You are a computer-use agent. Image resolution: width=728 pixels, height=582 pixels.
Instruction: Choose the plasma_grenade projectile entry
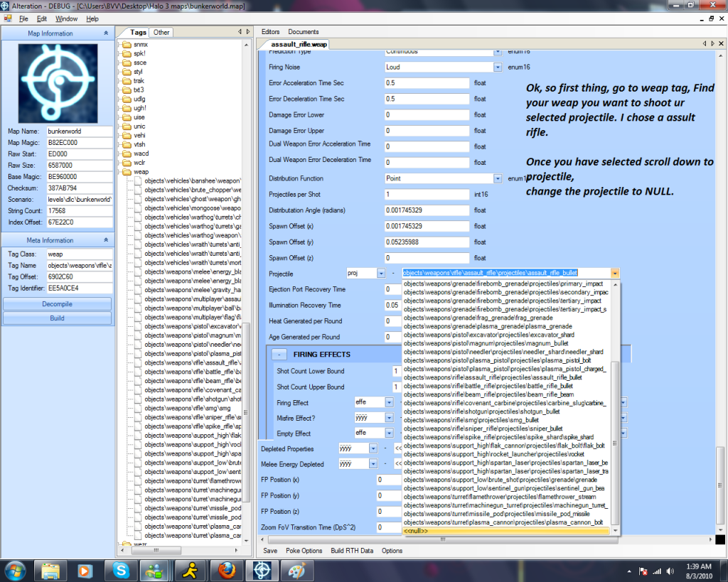tap(505, 327)
